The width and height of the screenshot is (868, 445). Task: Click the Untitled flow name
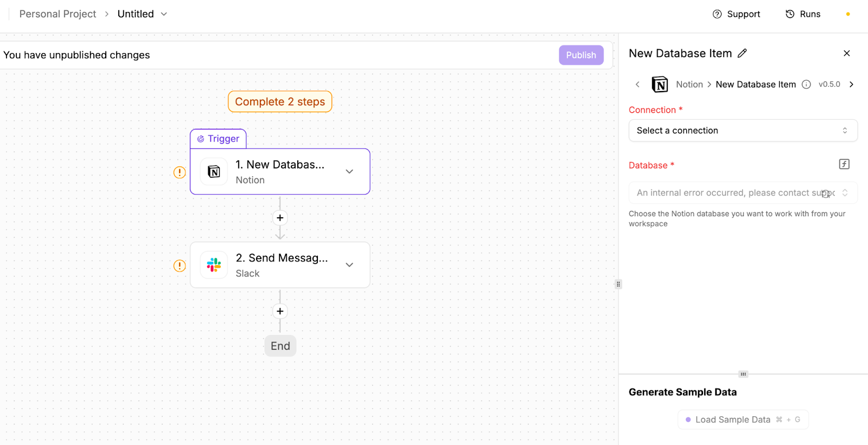point(136,14)
